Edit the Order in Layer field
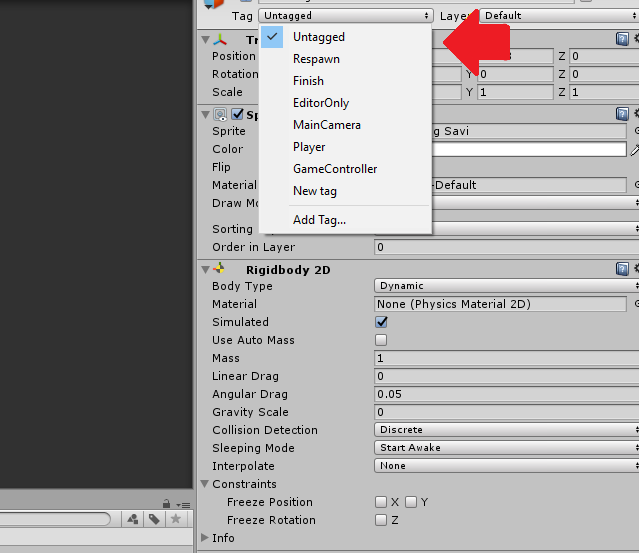639x553 pixels. pos(506,247)
